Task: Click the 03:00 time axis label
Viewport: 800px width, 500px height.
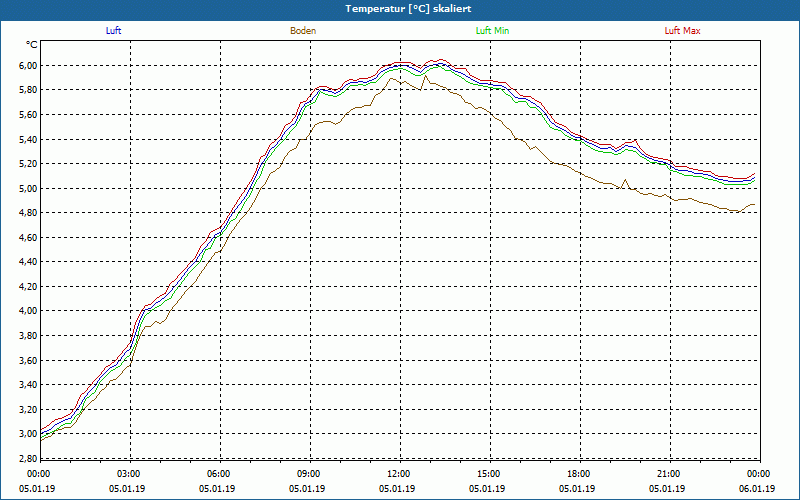Action: tap(129, 474)
